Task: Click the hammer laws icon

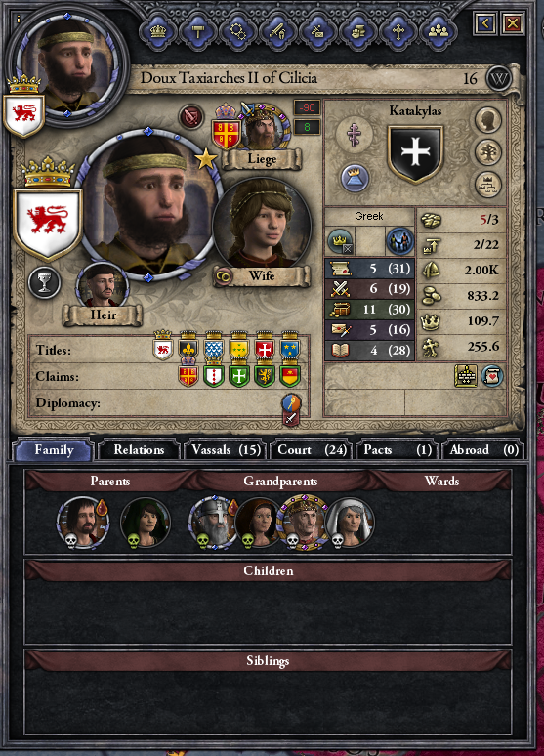Action: click(x=198, y=32)
